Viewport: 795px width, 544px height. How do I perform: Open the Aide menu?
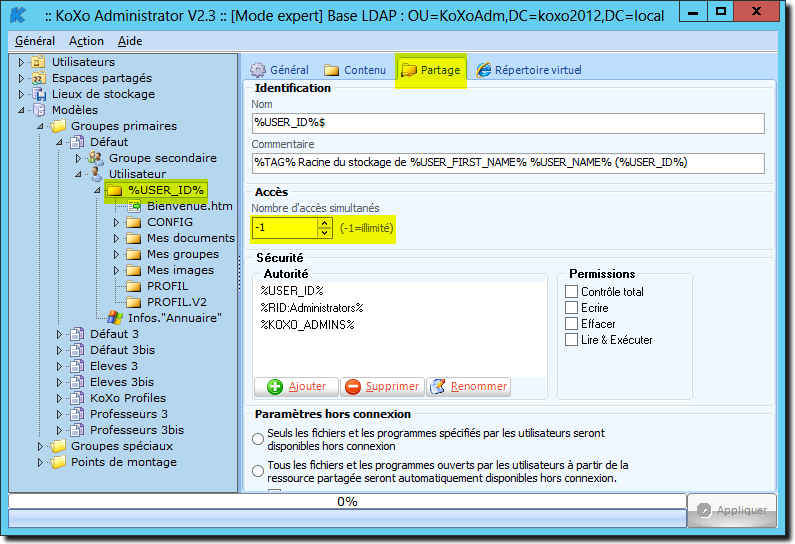click(x=130, y=41)
